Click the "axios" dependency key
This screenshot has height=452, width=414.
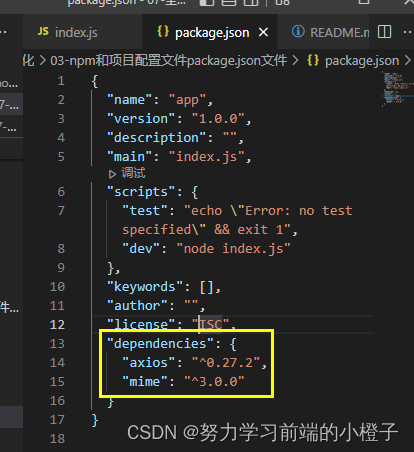coord(149,363)
